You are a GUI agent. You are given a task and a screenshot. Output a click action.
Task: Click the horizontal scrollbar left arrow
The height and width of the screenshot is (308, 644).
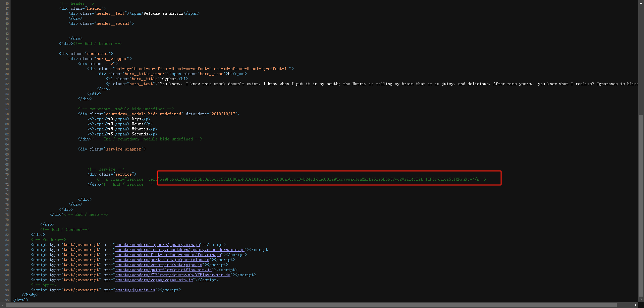(3, 305)
